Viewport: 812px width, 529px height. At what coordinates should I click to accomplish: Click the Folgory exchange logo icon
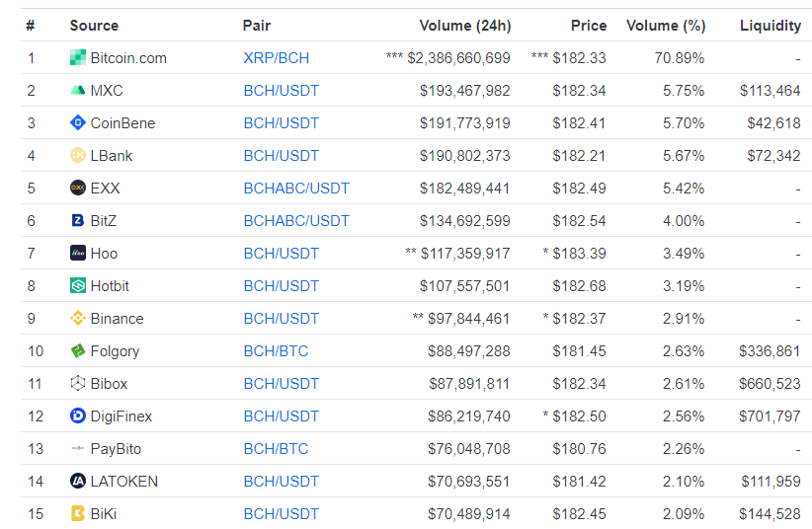point(78,351)
